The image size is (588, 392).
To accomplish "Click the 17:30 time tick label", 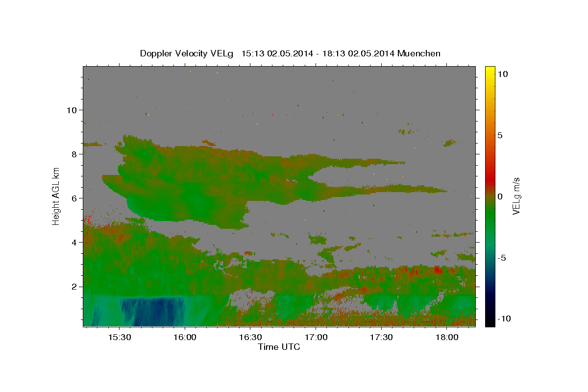I will point(381,337).
